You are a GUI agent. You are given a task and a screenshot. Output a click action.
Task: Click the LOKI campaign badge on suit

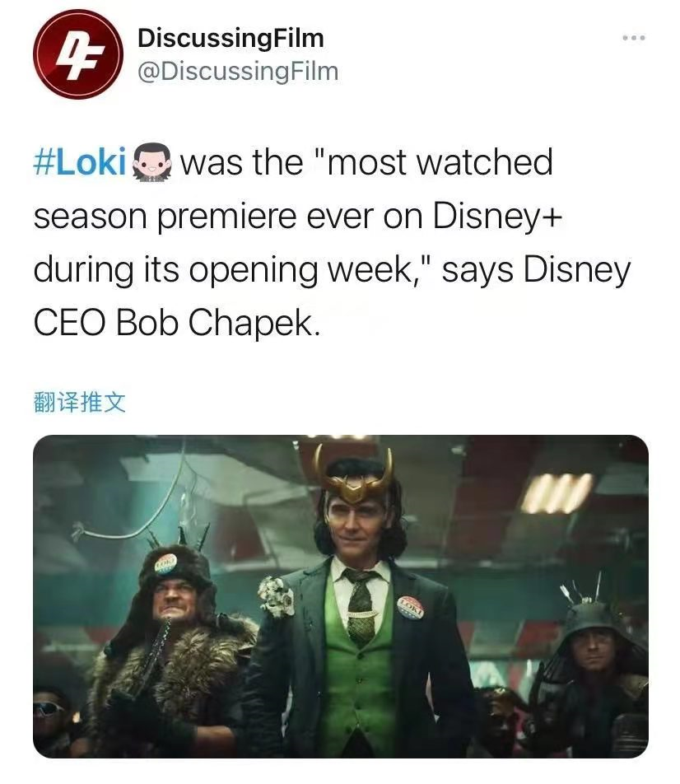411,608
